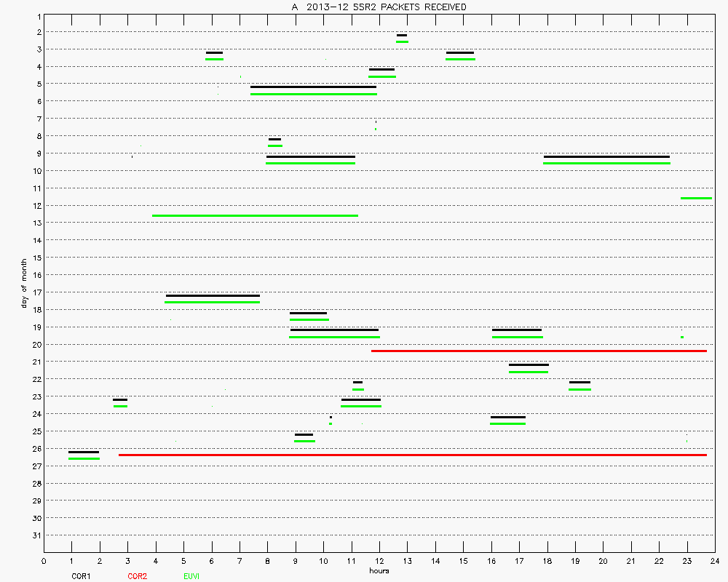Click the 'hours' x-axis label
This screenshot has height=582, width=728.
pos(379,570)
